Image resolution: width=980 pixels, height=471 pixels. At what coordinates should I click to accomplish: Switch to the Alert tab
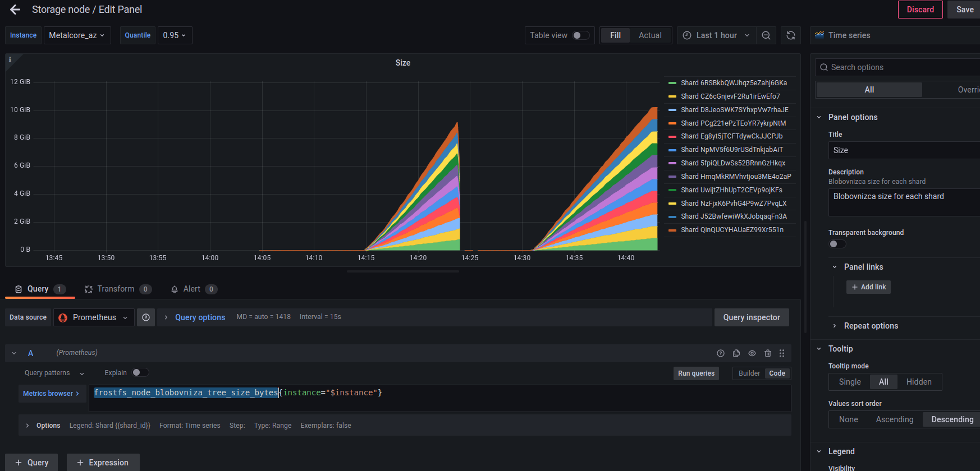(194, 289)
